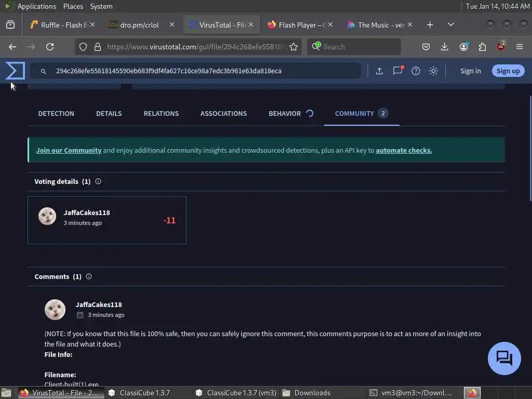The height and width of the screenshot is (399, 532).
Task: Click the clock Tue Jan 14 in panel
Action: [x=497, y=6]
